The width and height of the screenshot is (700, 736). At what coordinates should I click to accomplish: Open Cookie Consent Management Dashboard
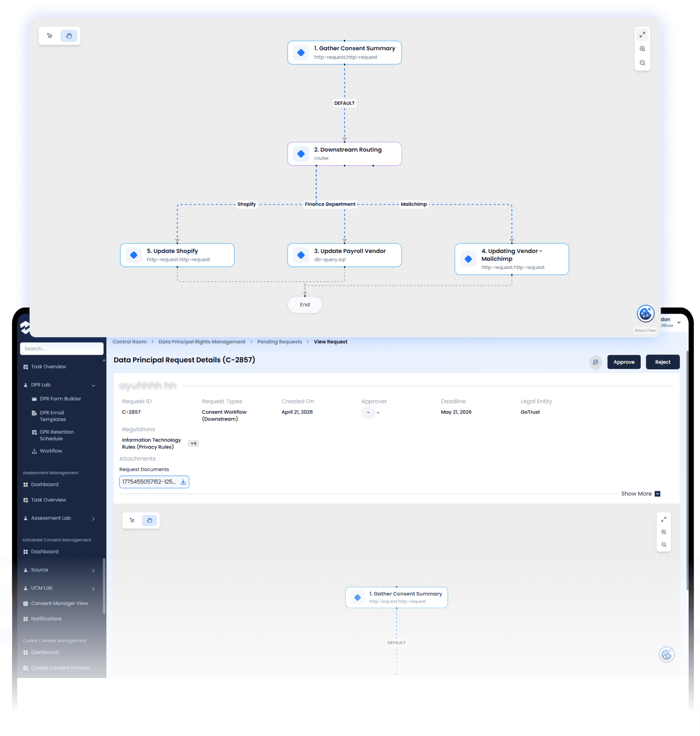45,652
